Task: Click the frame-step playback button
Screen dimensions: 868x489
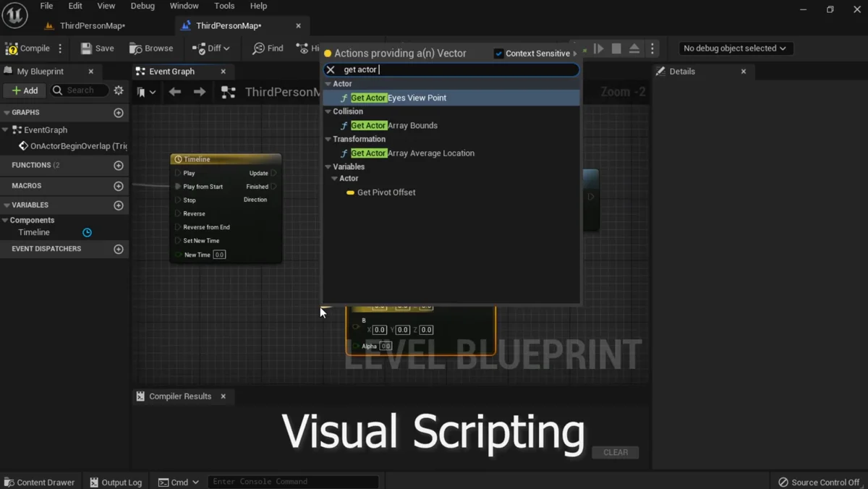Action: [599, 48]
